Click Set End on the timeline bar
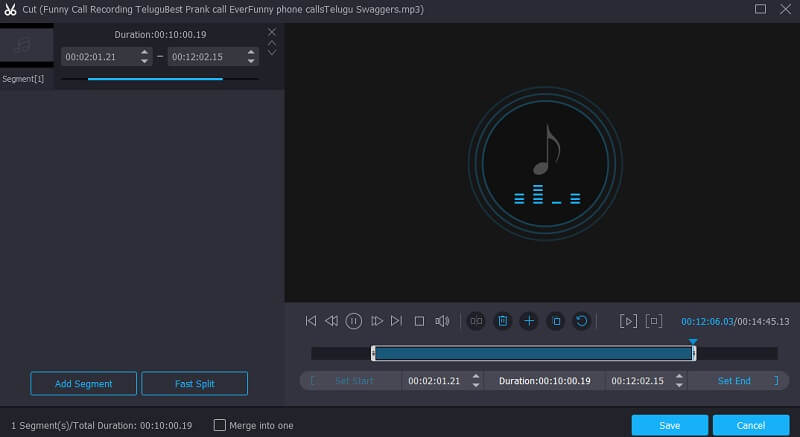800x437 pixels. (734, 381)
